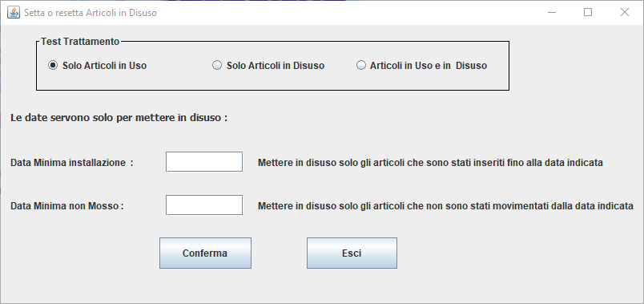Click empty space inside Test Trattamento box

click(271, 81)
